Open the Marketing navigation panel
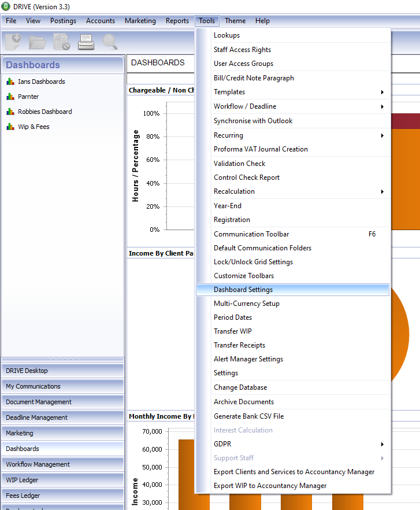420x510 pixels. coord(63,433)
